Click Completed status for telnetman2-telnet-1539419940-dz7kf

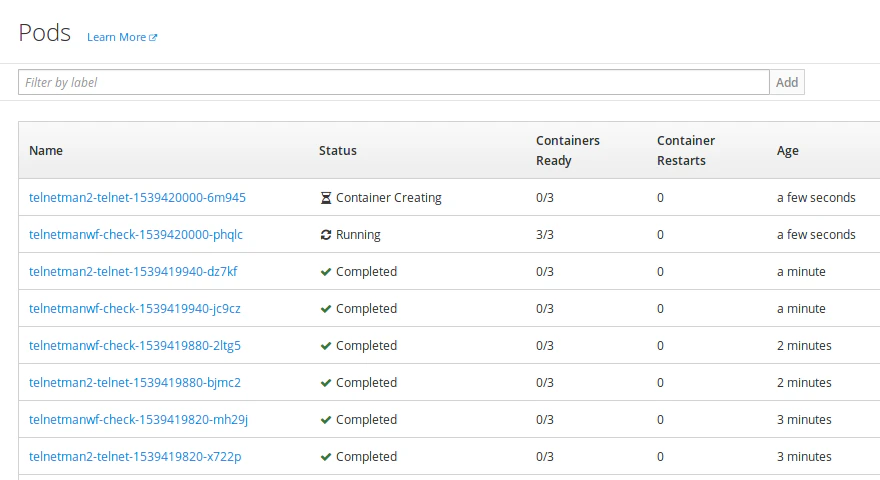(366, 272)
